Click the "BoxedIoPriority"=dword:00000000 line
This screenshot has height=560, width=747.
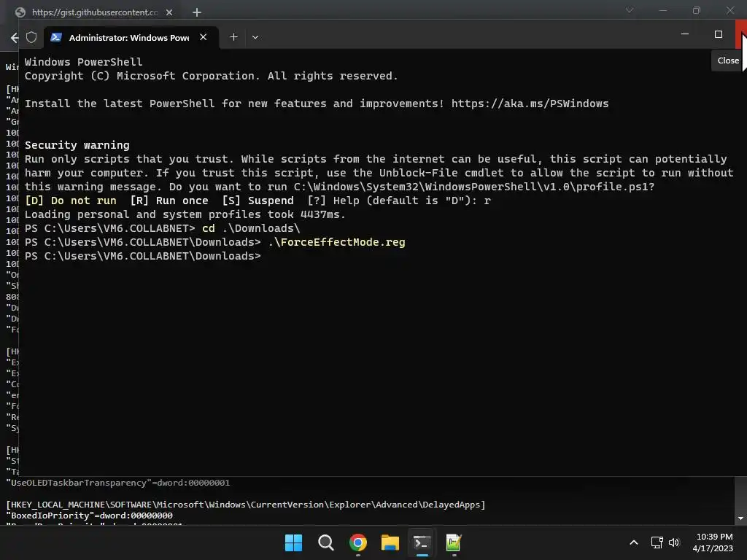89,516
